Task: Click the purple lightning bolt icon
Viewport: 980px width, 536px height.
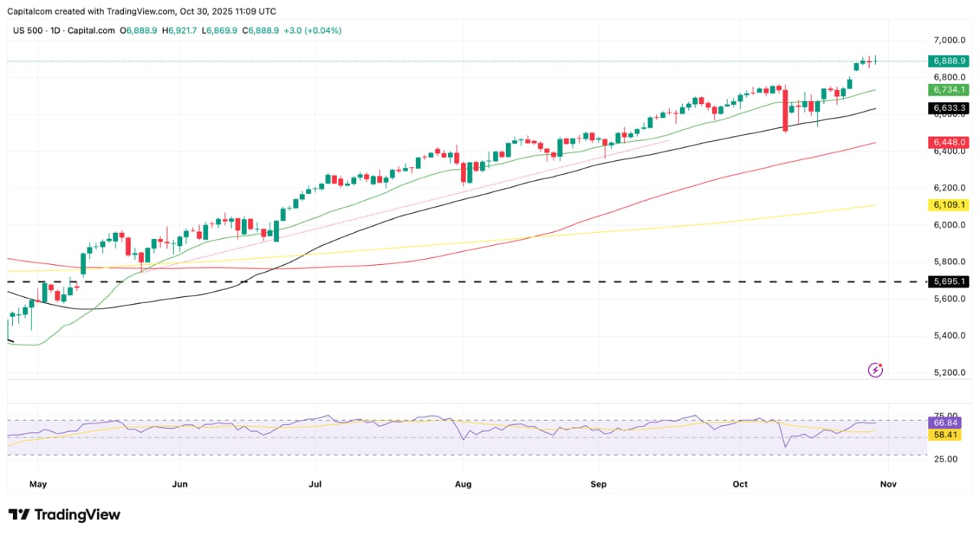Action: [x=876, y=371]
